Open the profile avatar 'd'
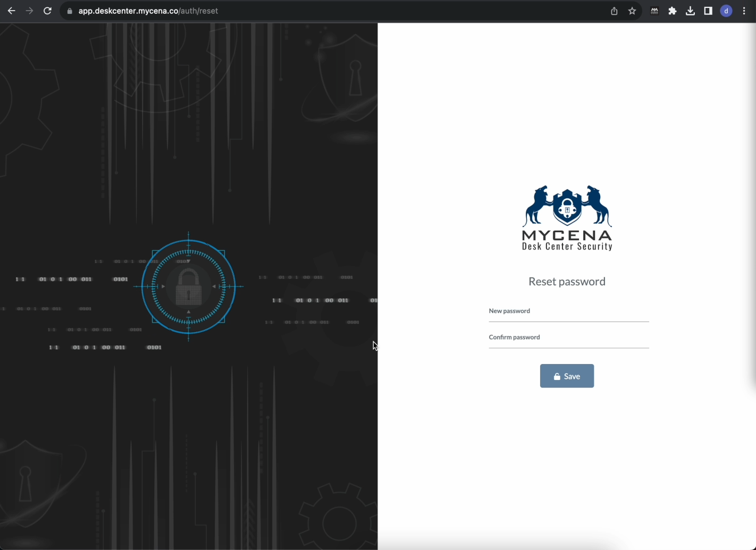The height and width of the screenshot is (550, 756). click(726, 11)
